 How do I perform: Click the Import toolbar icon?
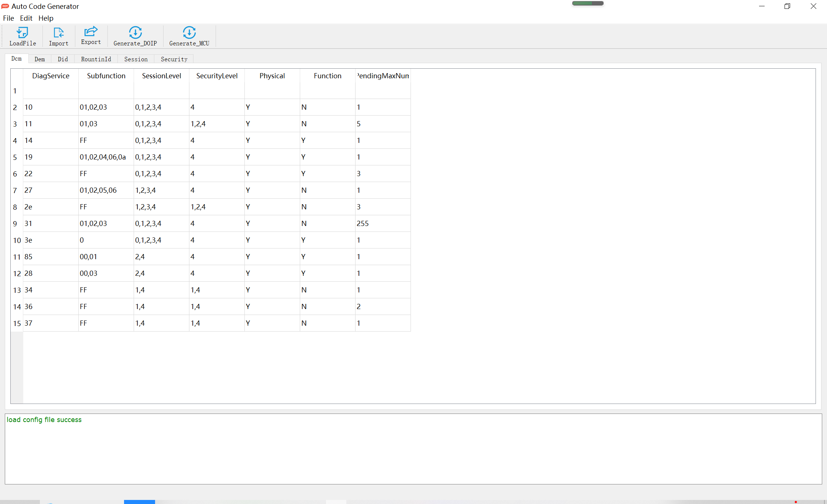pyautogui.click(x=59, y=36)
